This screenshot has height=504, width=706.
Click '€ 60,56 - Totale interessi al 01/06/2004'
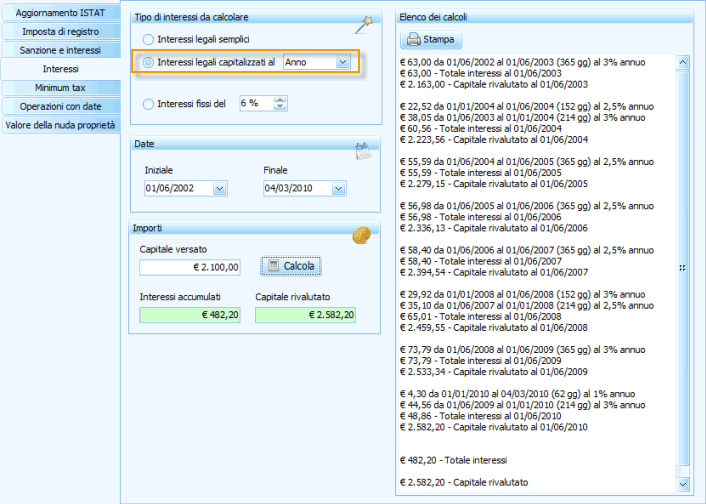[480, 129]
